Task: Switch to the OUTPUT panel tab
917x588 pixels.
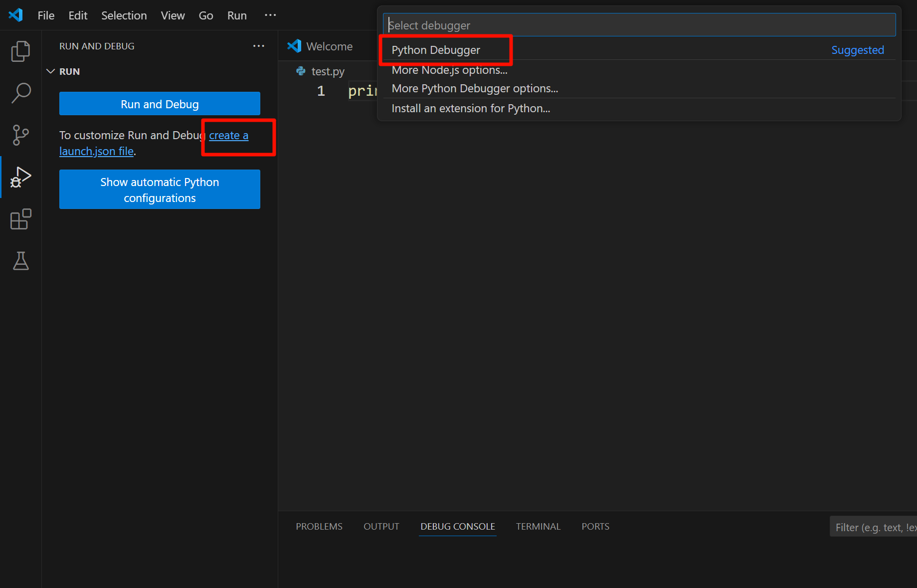Action: 381,527
